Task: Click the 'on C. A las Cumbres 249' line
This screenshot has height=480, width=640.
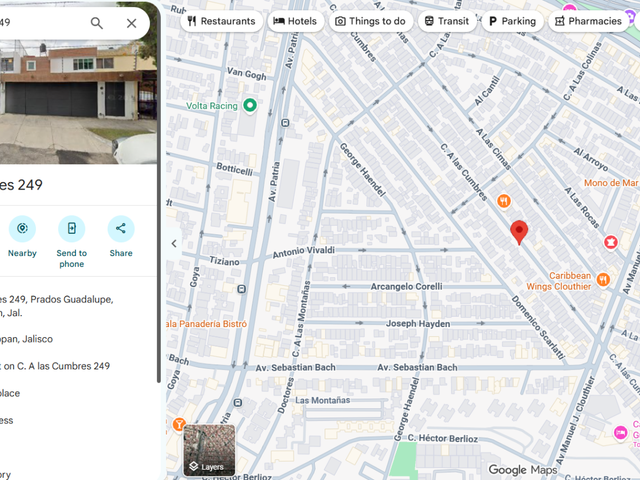Action: (55, 366)
